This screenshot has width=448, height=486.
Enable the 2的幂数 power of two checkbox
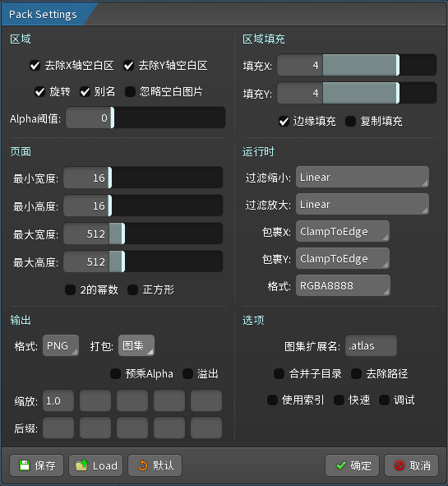[x=71, y=289]
